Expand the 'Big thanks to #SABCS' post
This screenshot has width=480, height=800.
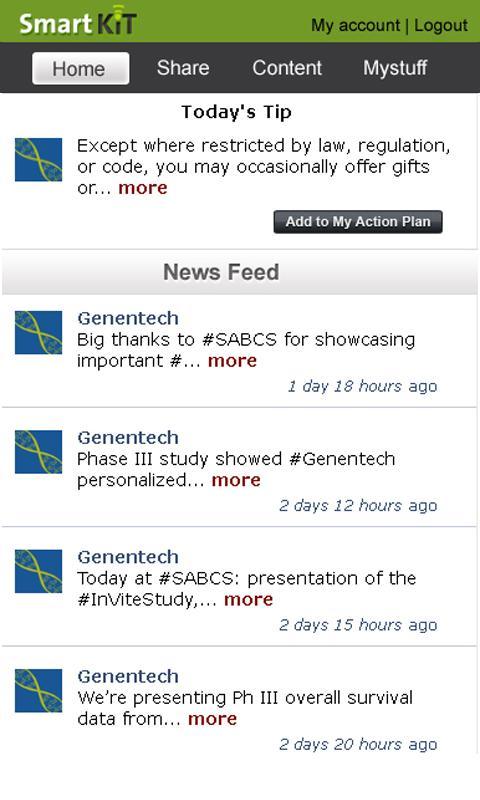click(x=232, y=361)
